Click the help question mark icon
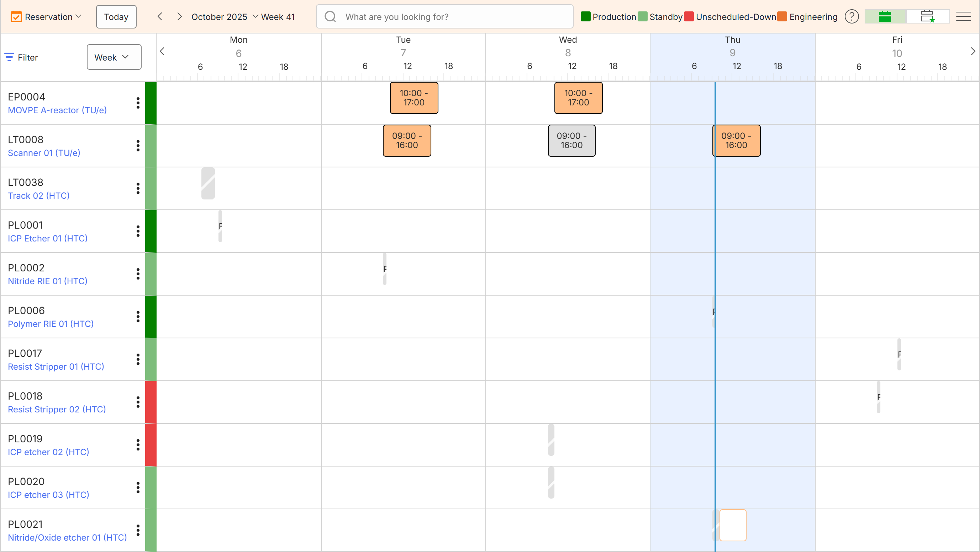Image resolution: width=980 pixels, height=552 pixels. (x=852, y=17)
